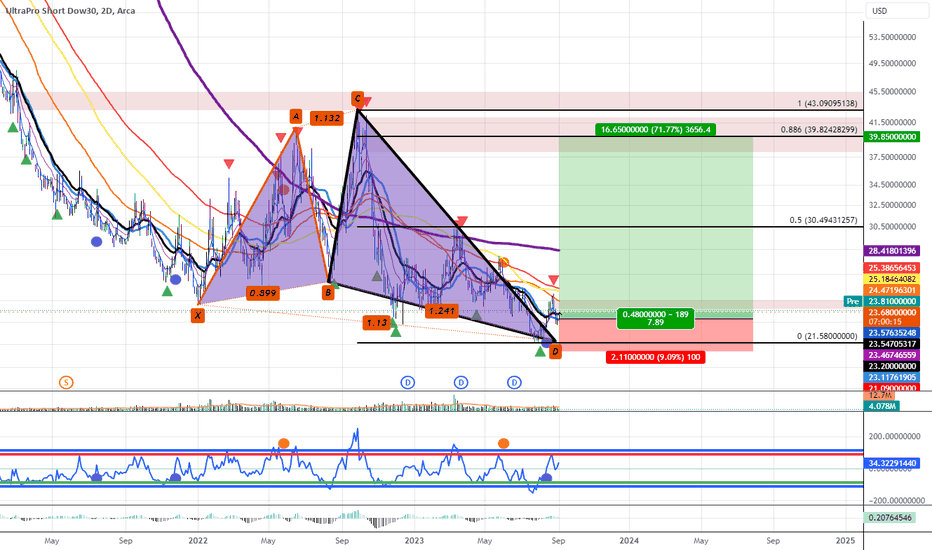Click the 0.899 pattern ratio label
The height and width of the screenshot is (550, 932).
pos(263,293)
